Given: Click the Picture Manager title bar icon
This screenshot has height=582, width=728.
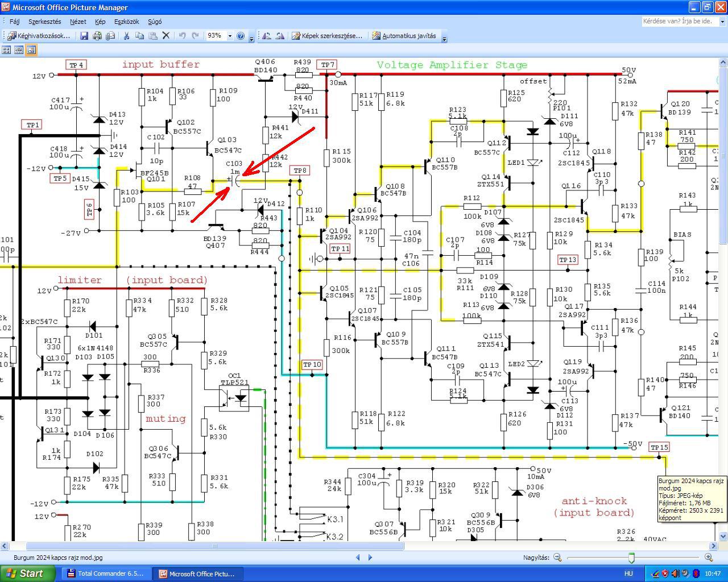Looking at the screenshot, I should 6,7.
